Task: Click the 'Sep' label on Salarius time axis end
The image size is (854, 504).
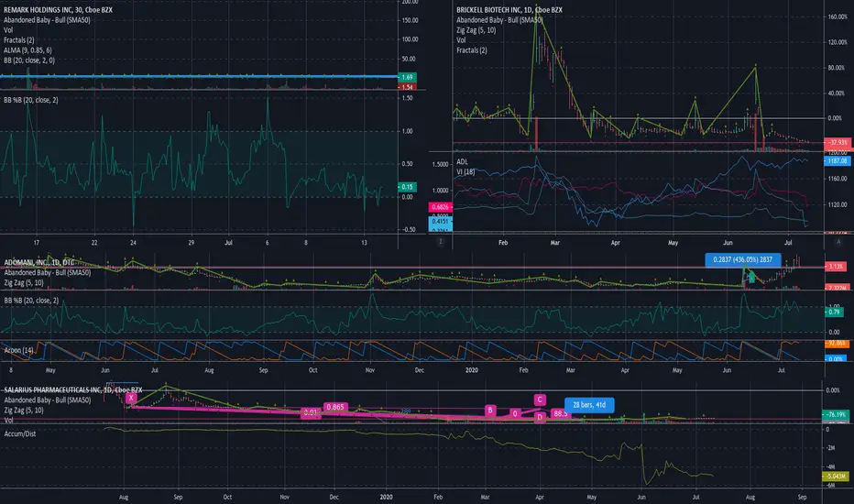Action: [802, 497]
